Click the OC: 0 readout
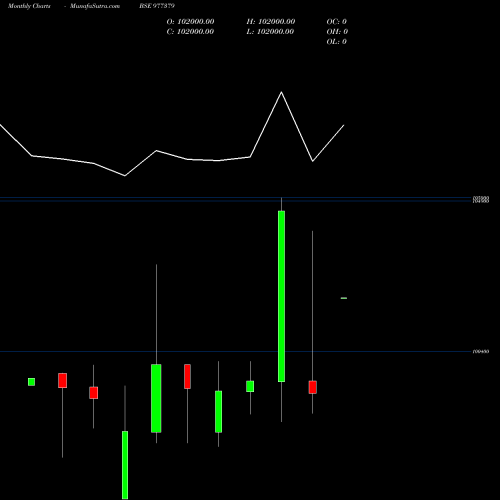 [x=337, y=22]
